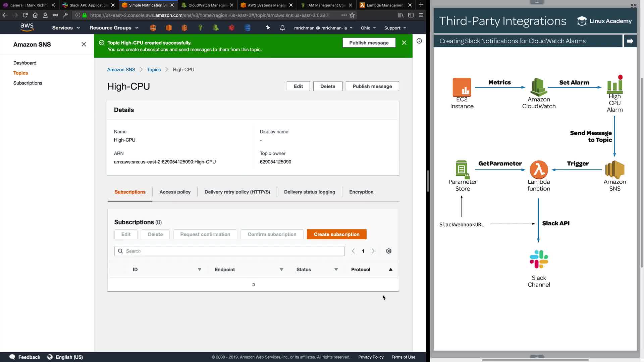Screen dimensions: 644x362
Task: Click the subscriptions Search field
Action: pos(229,251)
